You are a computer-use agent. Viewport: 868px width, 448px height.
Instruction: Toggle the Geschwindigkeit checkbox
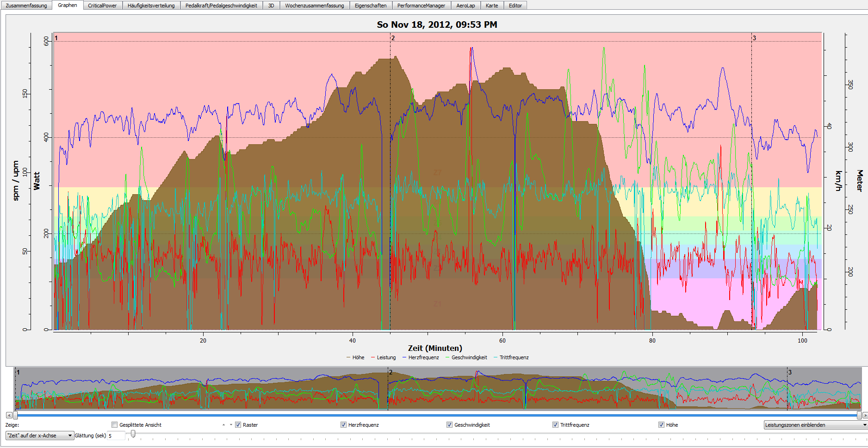[x=449, y=425]
